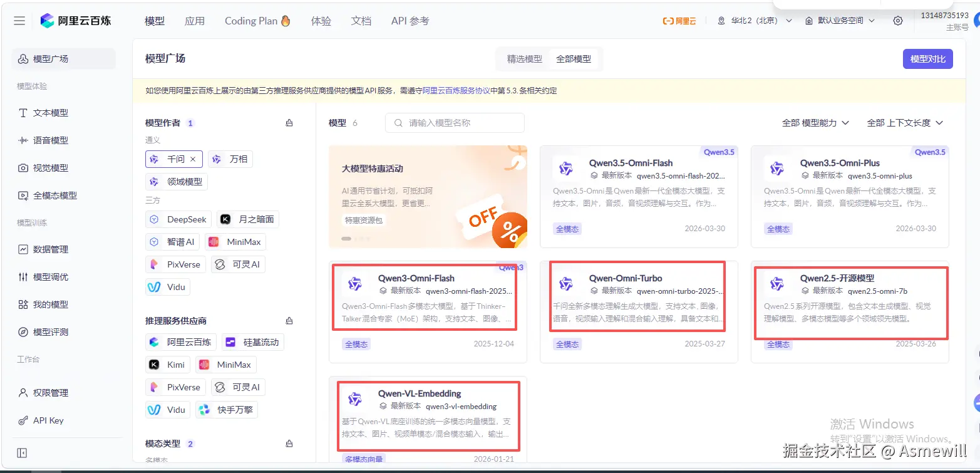Toggle the 万相 author filter

coord(230,159)
